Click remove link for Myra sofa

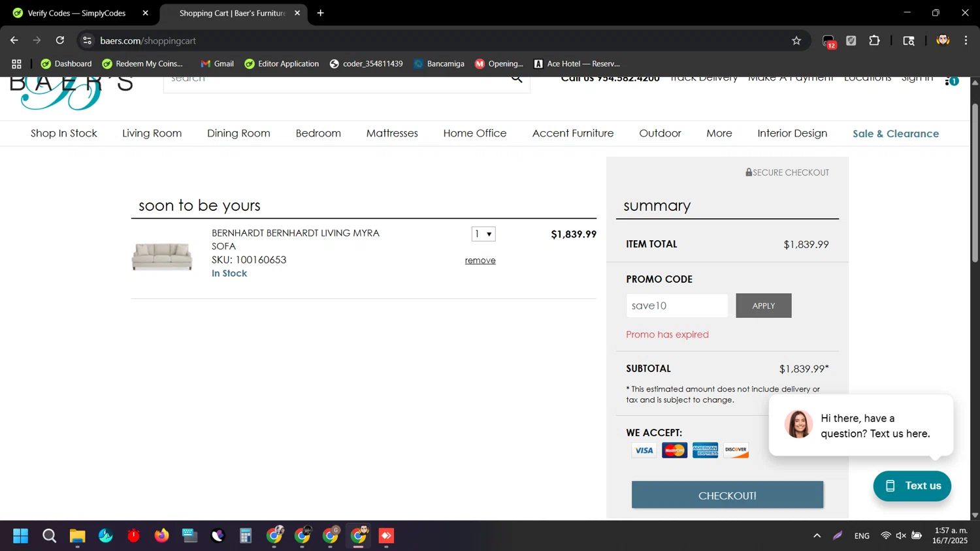(x=480, y=260)
